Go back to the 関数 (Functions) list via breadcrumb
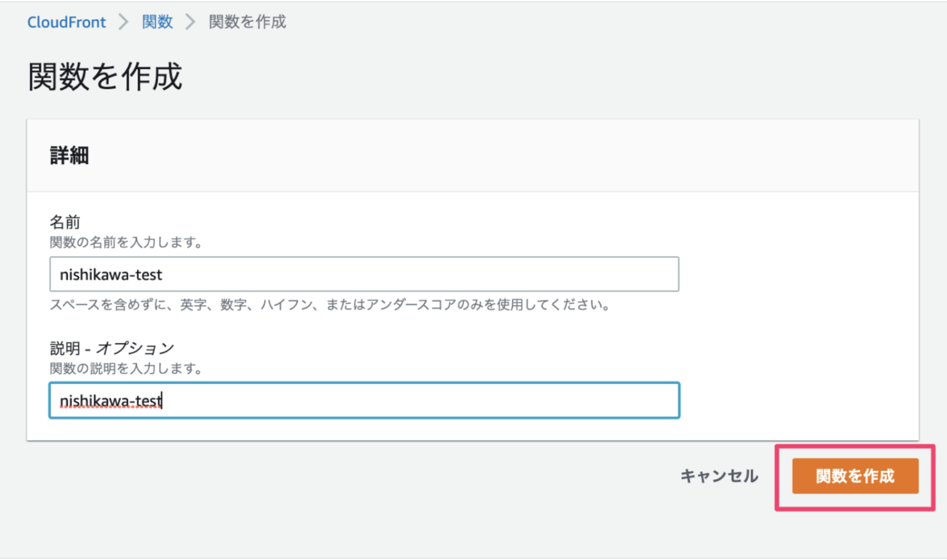The image size is (947, 560). (x=157, y=22)
